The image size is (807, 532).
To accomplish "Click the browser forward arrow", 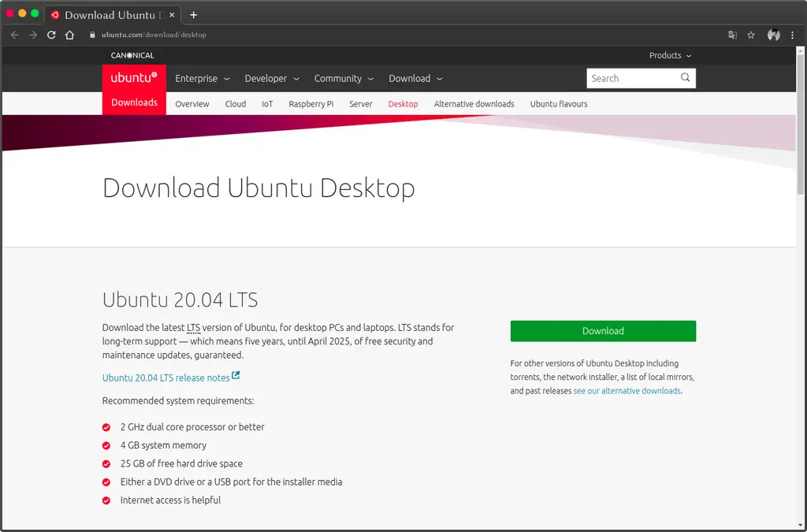I will click(x=33, y=35).
